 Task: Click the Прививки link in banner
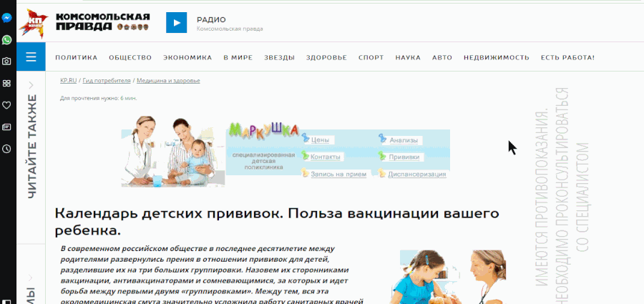404,157
